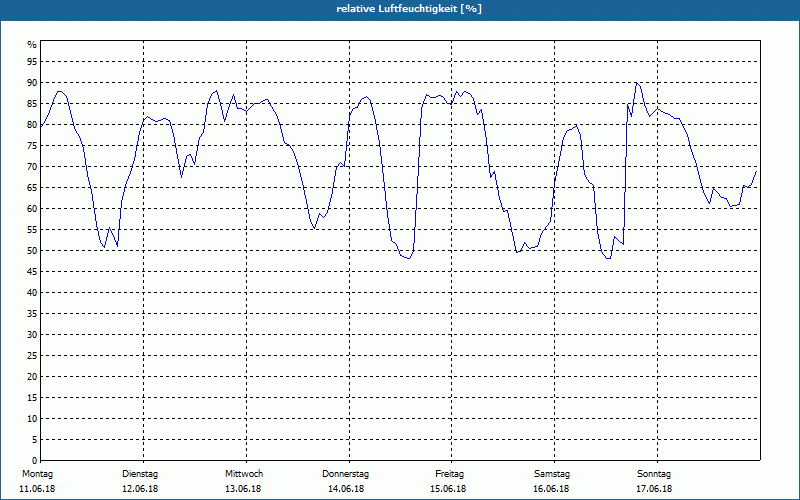This screenshot has height=500, width=800.
Task: Click the % unit label atop y-axis
Action: (x=32, y=45)
